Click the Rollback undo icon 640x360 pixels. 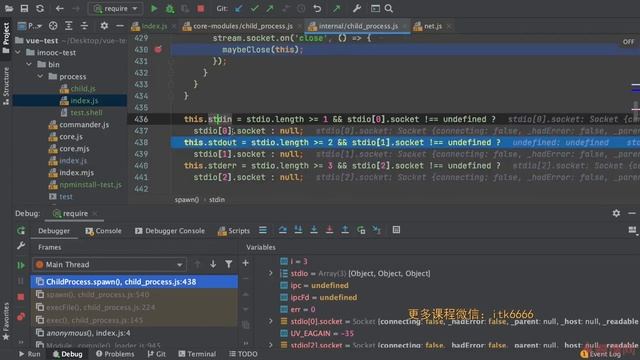[317, 9]
